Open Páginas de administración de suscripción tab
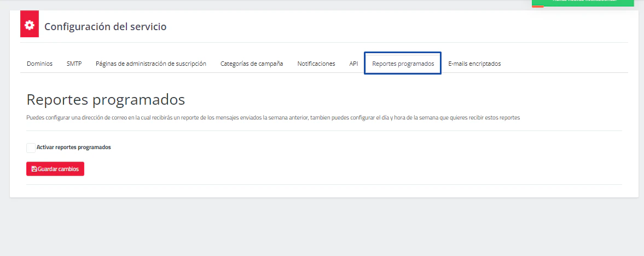The width and height of the screenshot is (644, 256). pyautogui.click(x=150, y=64)
